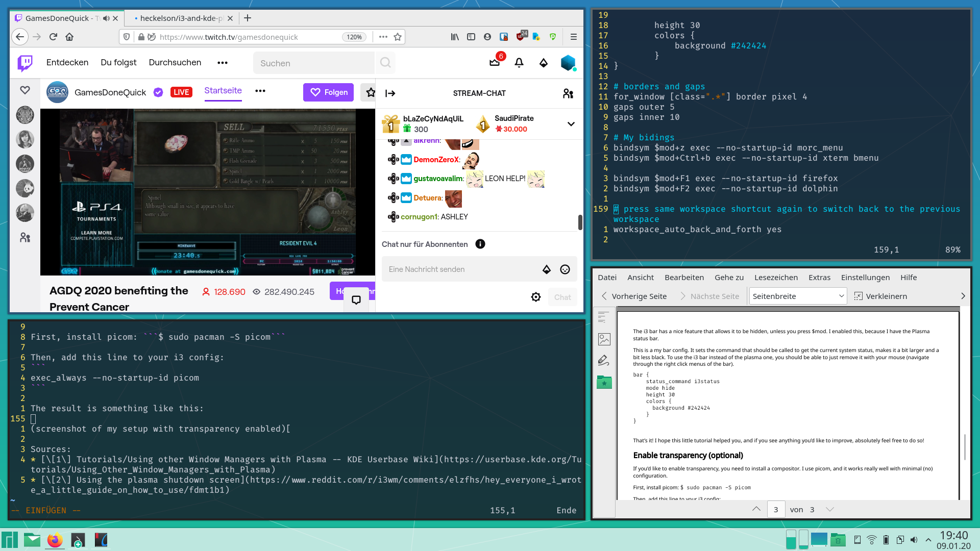
Task: Click the Twitch notifications bell icon
Action: 519,63
